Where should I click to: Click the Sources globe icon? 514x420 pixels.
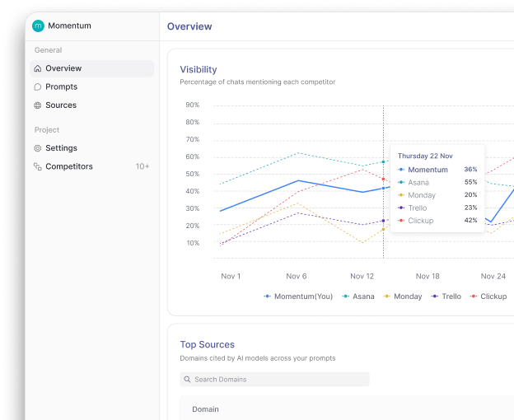pyautogui.click(x=38, y=105)
